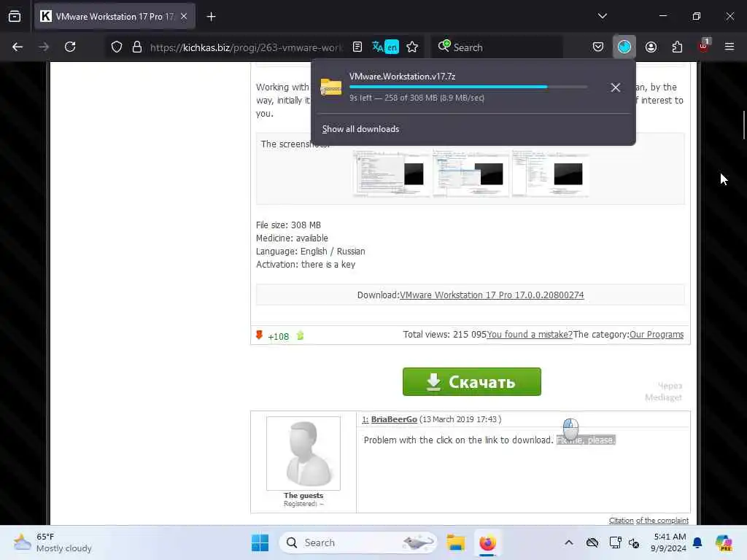The width and height of the screenshot is (747, 560).
Task: Open the Windows Start menu
Action: pyautogui.click(x=260, y=542)
